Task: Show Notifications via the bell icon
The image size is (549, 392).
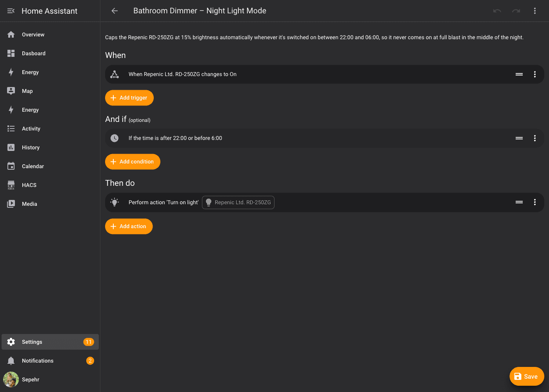Action: coord(11,361)
